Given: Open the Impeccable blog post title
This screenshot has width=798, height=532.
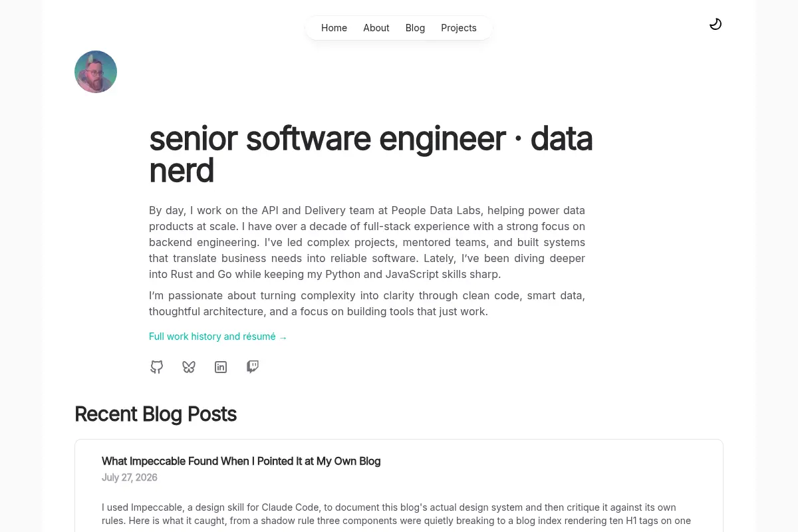Looking at the screenshot, I should pos(241,461).
